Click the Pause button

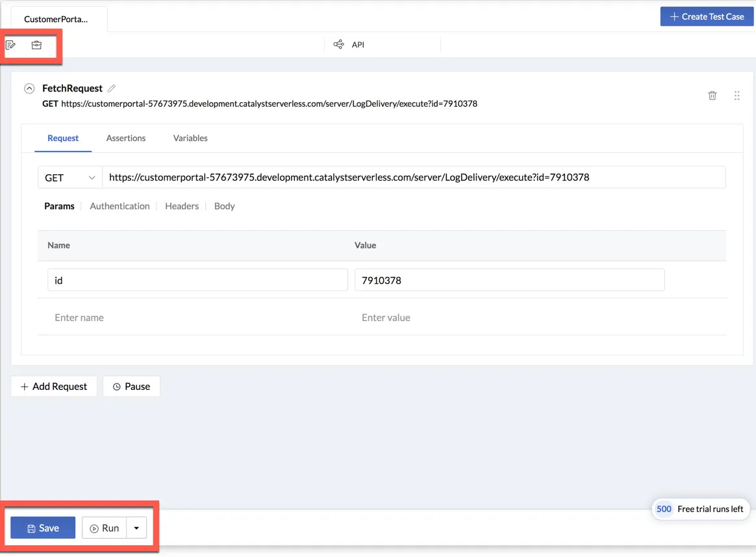(132, 387)
